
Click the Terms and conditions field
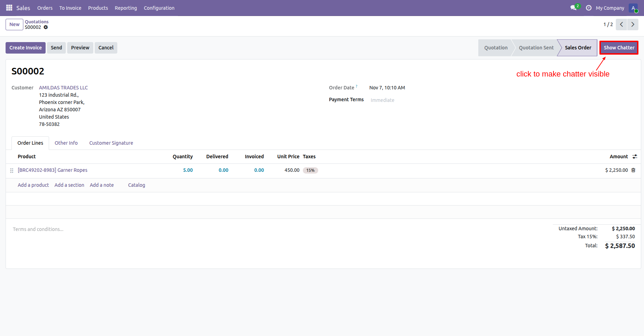pos(38,229)
